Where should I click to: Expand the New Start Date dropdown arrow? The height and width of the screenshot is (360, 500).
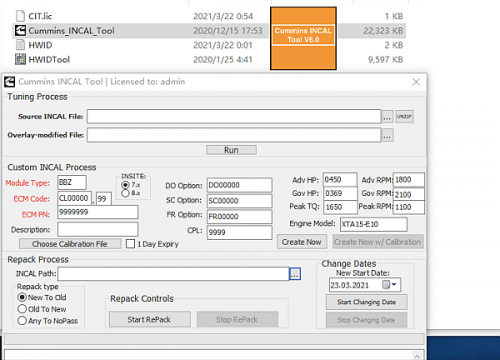pyautogui.click(x=394, y=285)
